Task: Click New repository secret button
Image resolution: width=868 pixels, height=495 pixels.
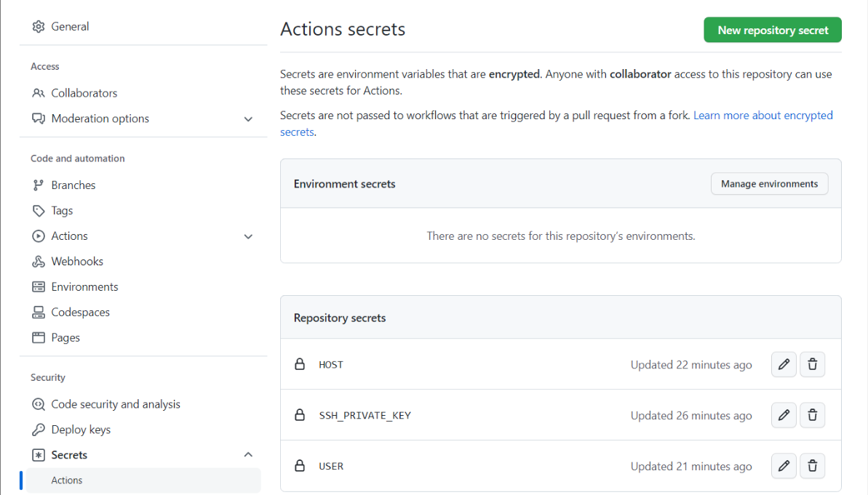Action: tap(773, 31)
